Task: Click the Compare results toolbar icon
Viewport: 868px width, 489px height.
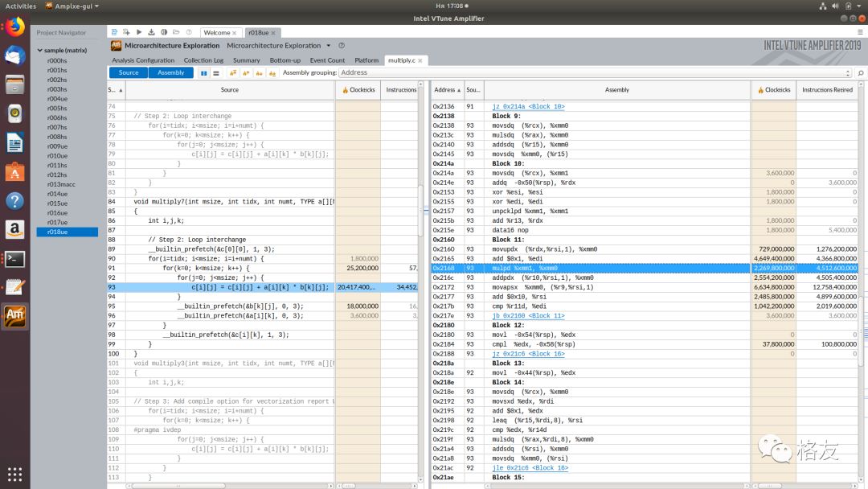Action: point(164,32)
